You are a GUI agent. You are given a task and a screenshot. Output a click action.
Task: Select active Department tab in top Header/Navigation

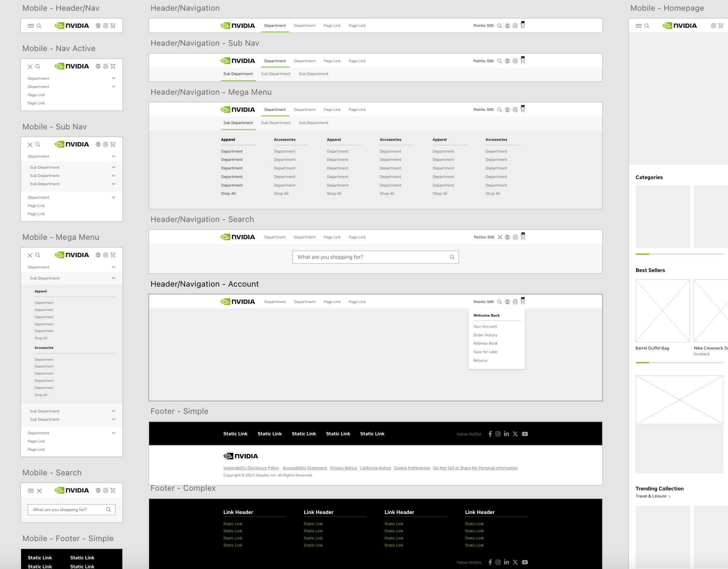(275, 26)
